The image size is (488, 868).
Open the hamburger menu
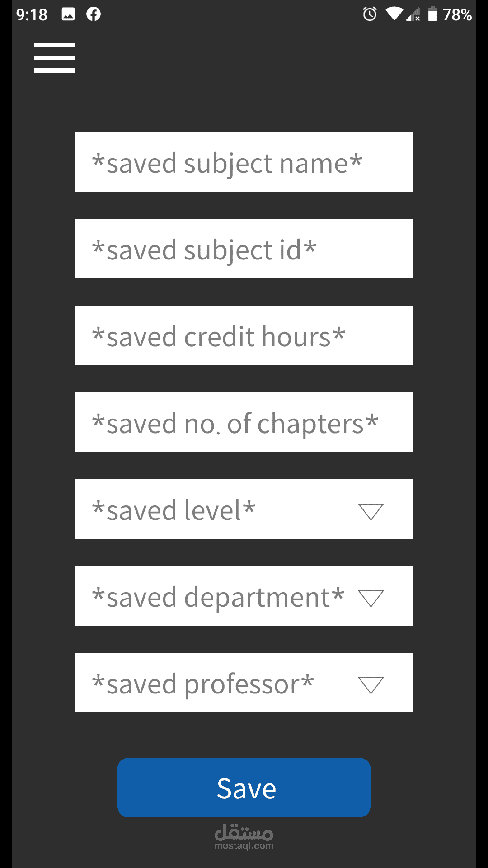[55, 58]
